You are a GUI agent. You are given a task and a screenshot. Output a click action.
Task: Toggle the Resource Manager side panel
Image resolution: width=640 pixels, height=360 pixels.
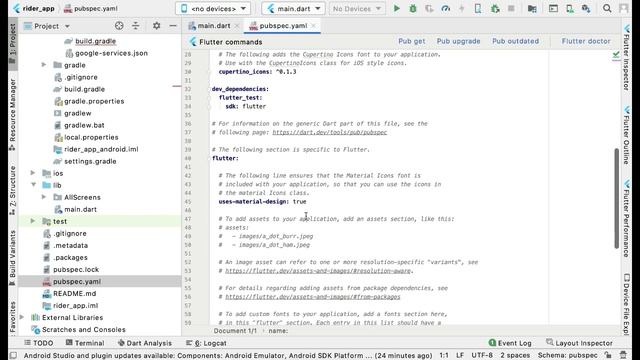pyautogui.click(x=13, y=115)
